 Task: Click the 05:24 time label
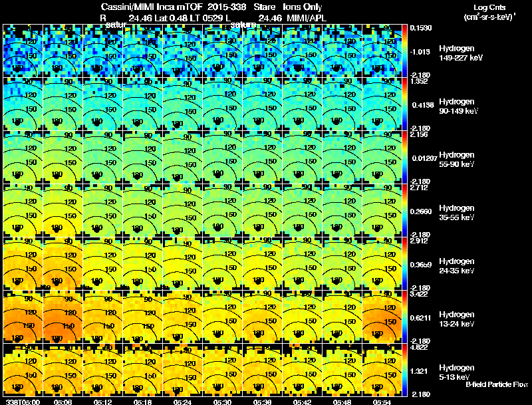pyautogui.click(x=181, y=402)
